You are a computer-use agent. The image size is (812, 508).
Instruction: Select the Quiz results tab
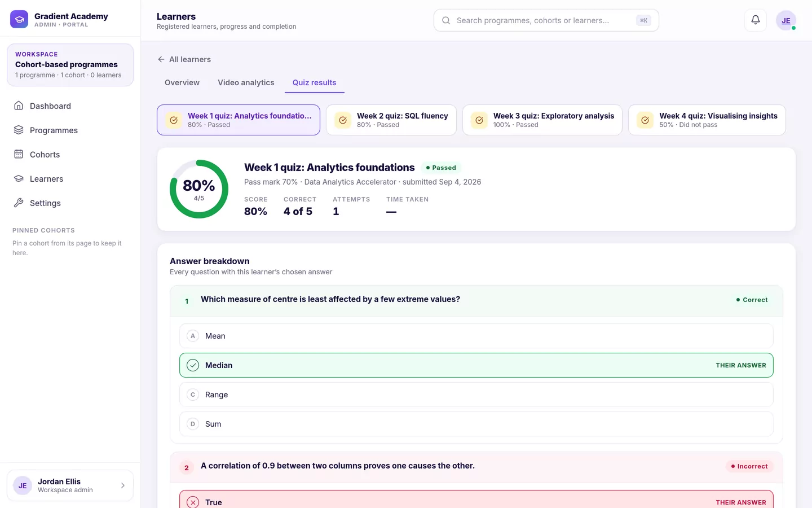click(x=314, y=82)
